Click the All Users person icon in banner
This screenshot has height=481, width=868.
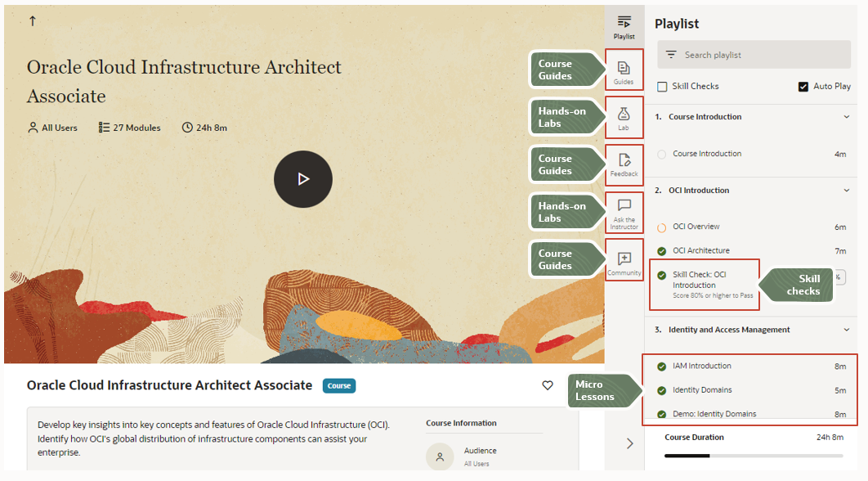(33, 128)
